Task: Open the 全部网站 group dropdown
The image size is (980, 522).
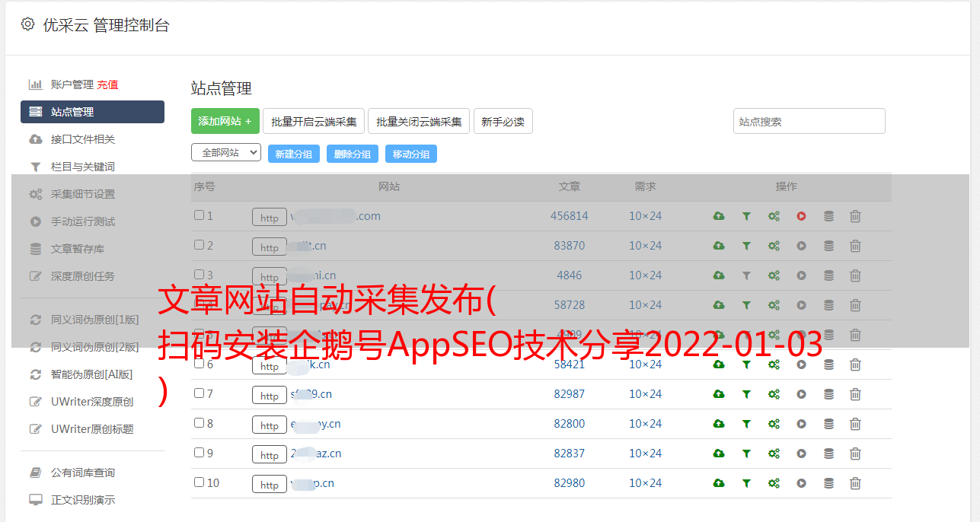Action: [226, 153]
